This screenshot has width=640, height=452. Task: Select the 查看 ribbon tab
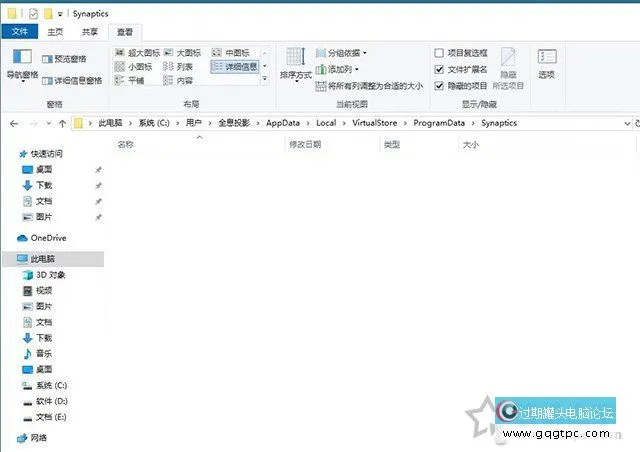(x=125, y=32)
